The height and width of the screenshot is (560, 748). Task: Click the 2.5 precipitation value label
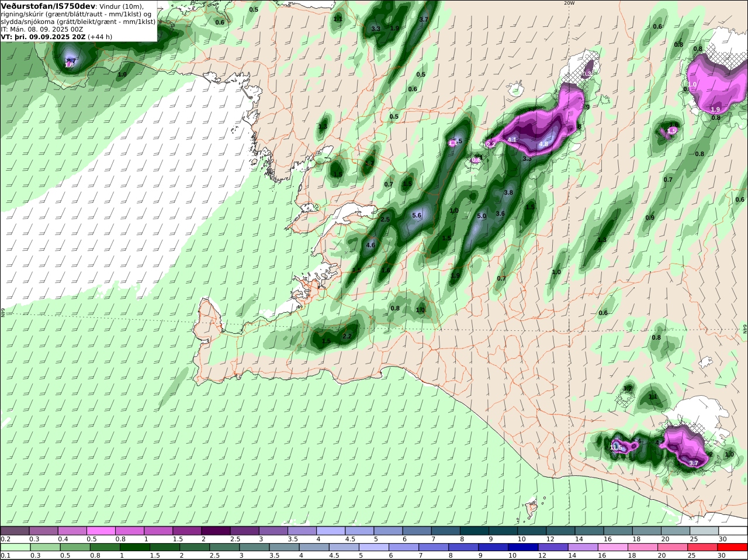[x=385, y=220]
